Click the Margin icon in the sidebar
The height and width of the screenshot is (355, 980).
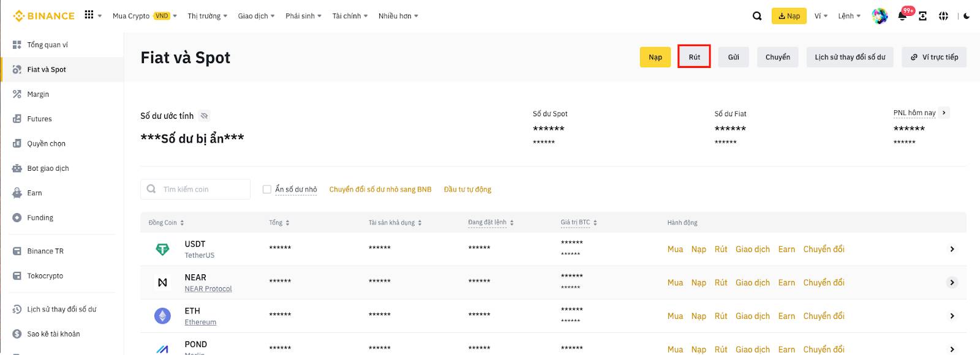coord(17,94)
